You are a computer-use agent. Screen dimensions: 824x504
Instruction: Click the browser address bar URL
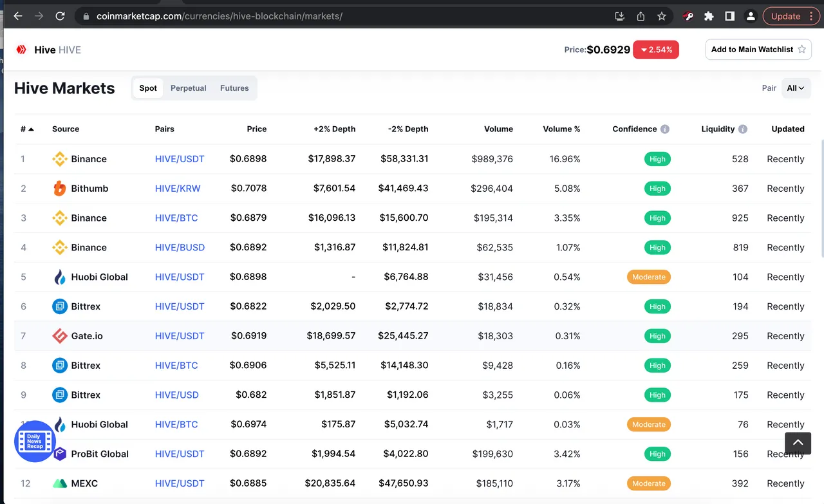220,16
